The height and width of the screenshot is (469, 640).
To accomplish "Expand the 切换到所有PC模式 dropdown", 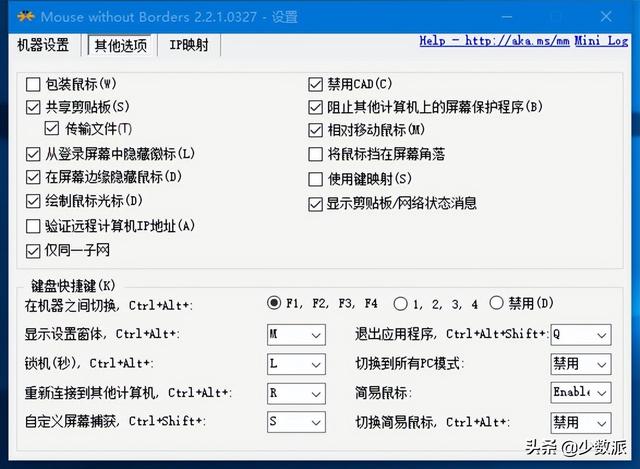I will point(581,364).
